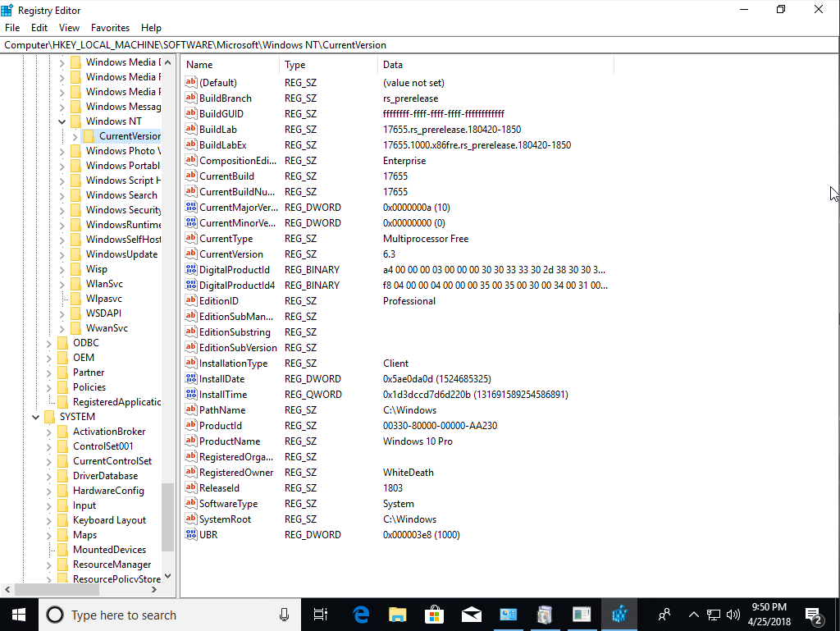The image size is (840, 631).
Task: Select the Windows NT folder icon
Action: coord(75,121)
